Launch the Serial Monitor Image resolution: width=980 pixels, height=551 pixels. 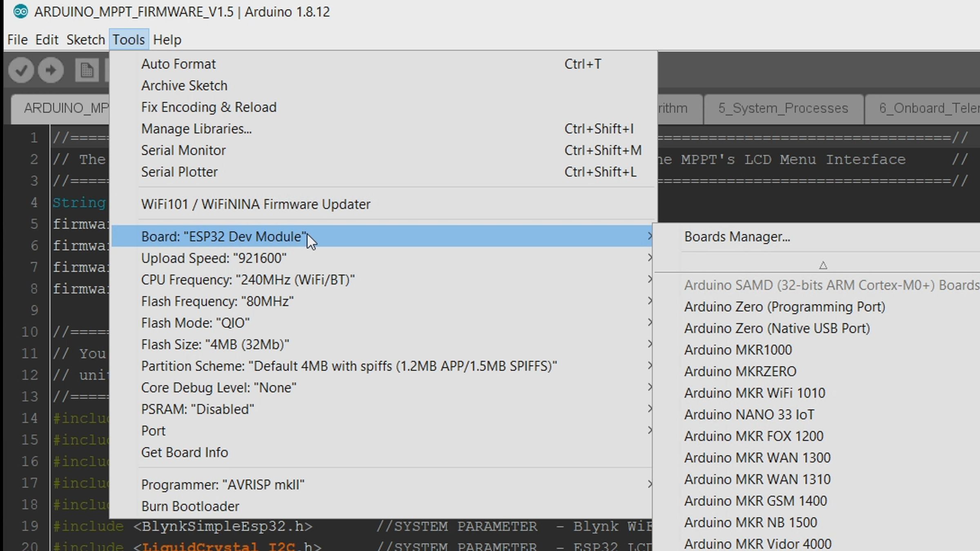coord(384,151)
